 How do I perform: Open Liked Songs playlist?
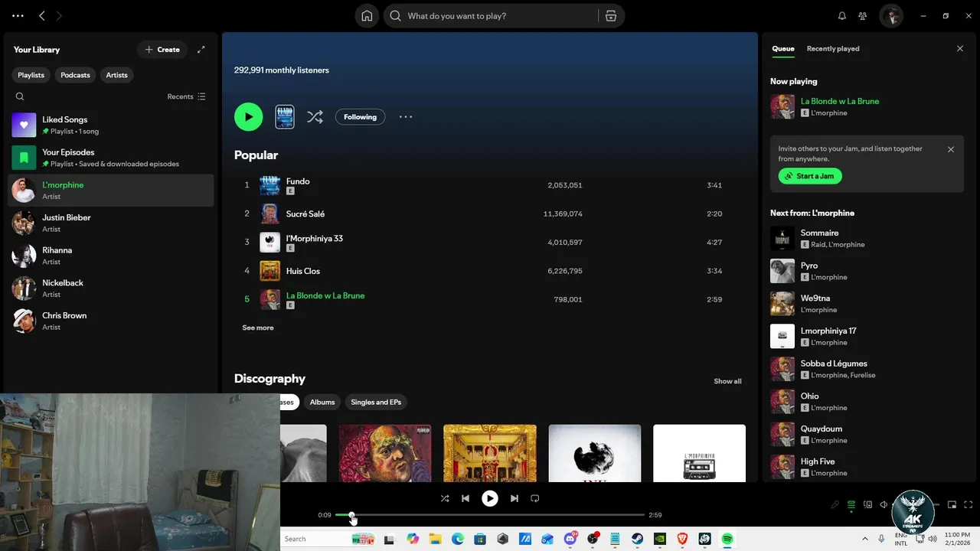[111, 125]
